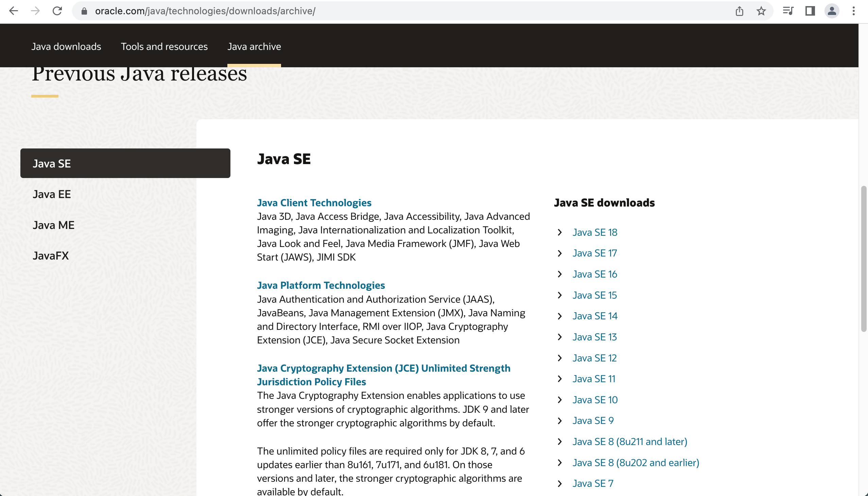The image size is (868, 496).
Task: Open Java Client Technologies link
Action: coord(314,203)
